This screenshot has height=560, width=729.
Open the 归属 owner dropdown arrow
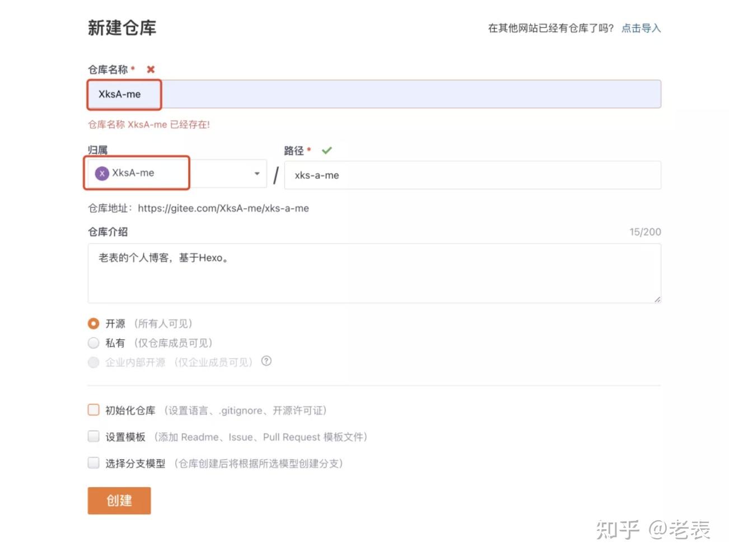257,173
